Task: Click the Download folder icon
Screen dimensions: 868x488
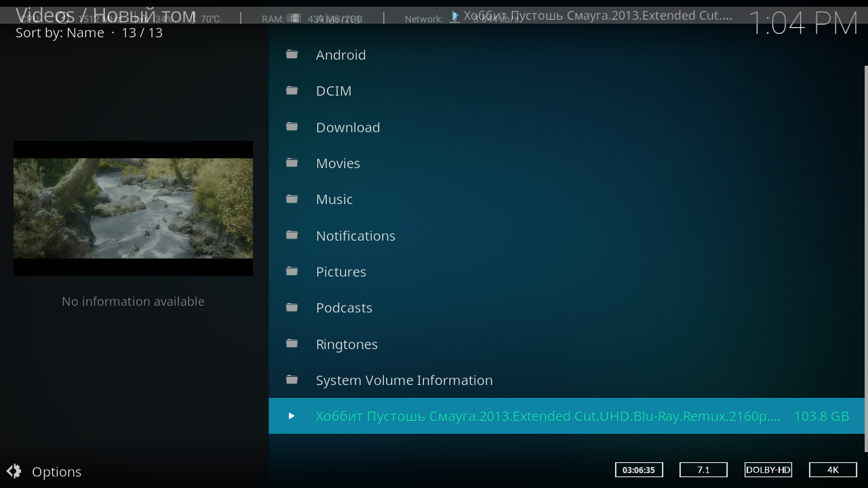Action: [292, 127]
